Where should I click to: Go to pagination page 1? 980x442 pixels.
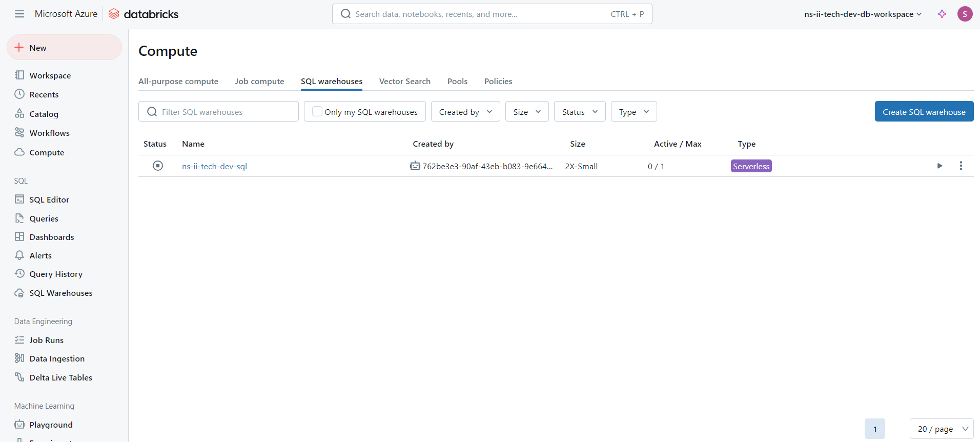(x=875, y=429)
